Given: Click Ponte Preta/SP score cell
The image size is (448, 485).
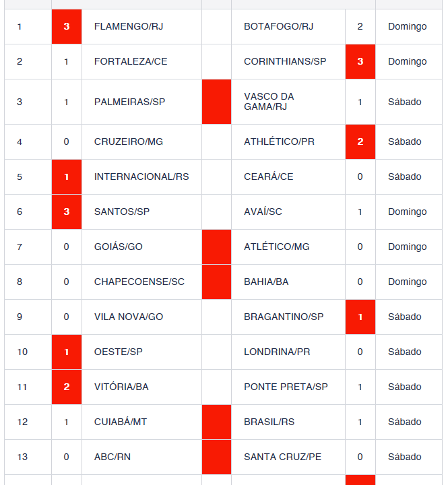Looking at the screenshot, I should [x=360, y=387].
